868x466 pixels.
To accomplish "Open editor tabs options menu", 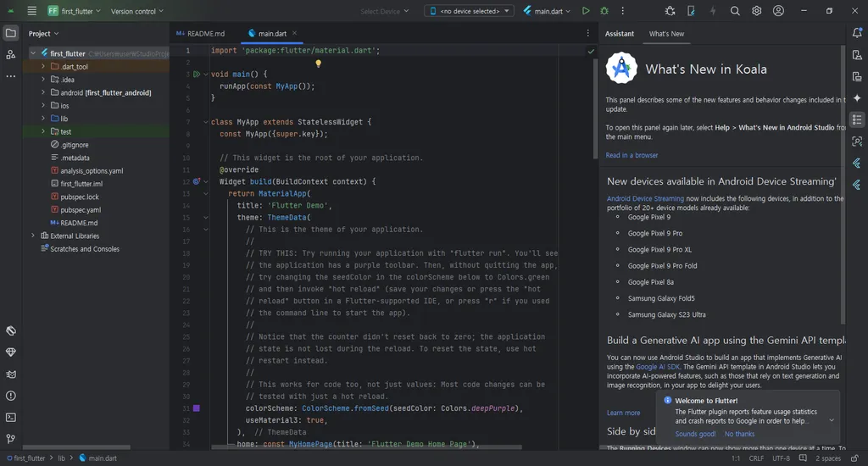I will [x=588, y=33].
